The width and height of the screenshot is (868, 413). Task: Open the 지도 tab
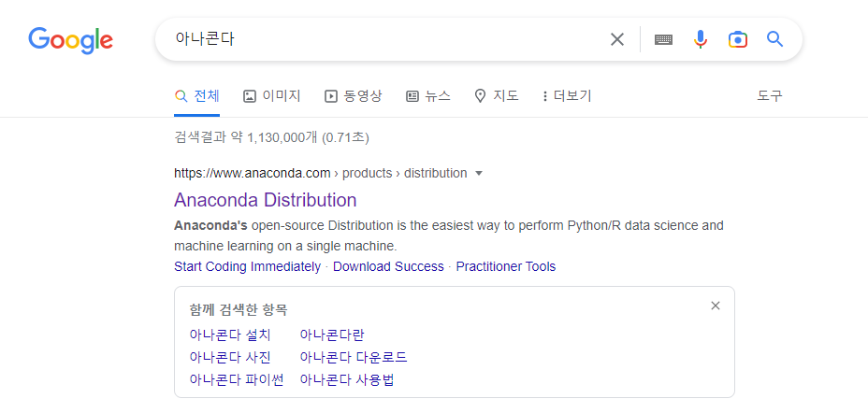tap(497, 96)
